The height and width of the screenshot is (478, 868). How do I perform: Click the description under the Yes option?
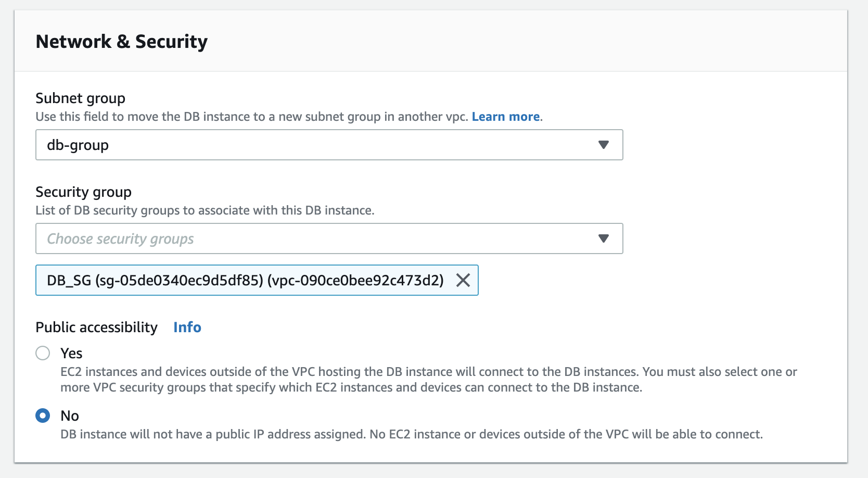pos(428,380)
